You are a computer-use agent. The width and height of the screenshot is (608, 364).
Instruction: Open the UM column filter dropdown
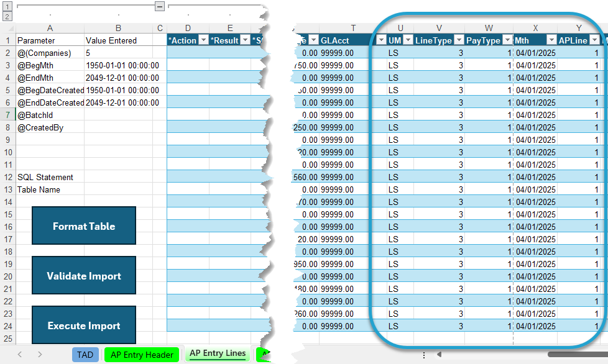408,40
